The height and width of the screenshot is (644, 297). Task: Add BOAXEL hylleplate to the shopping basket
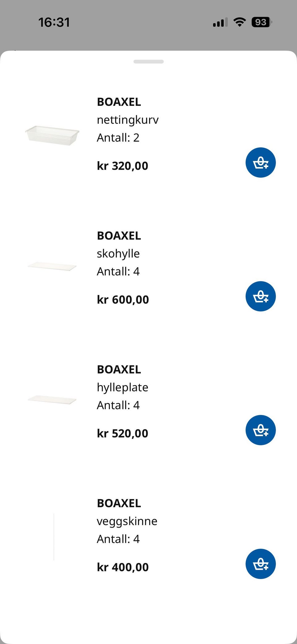(260, 430)
